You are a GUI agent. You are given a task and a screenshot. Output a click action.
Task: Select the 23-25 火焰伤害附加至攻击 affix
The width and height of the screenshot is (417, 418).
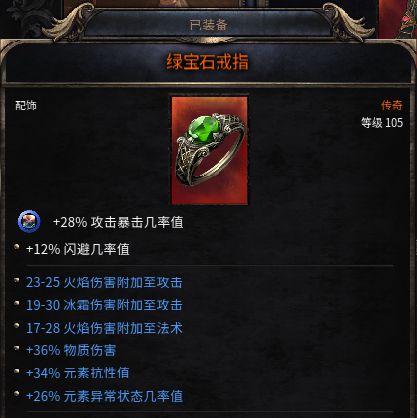coord(104,282)
